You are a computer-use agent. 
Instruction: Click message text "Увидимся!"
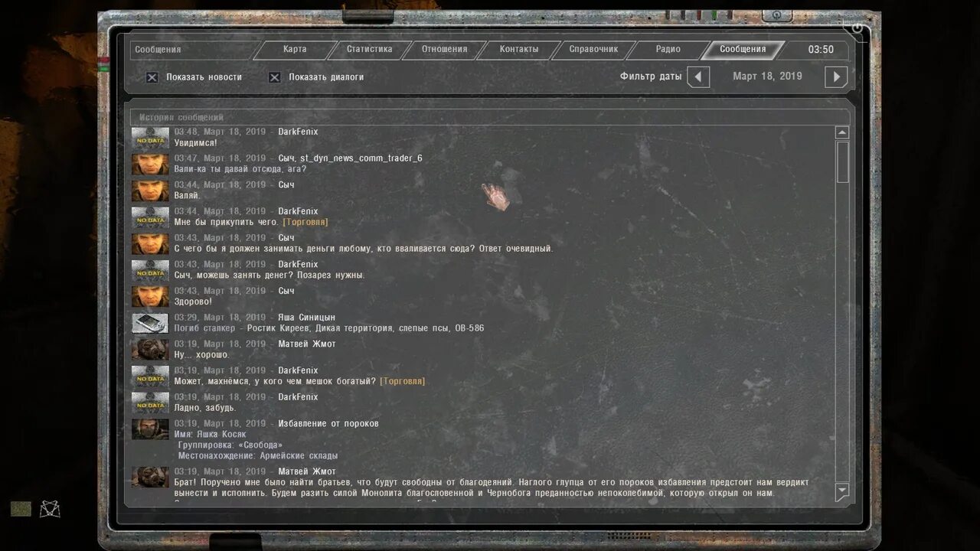click(x=195, y=143)
